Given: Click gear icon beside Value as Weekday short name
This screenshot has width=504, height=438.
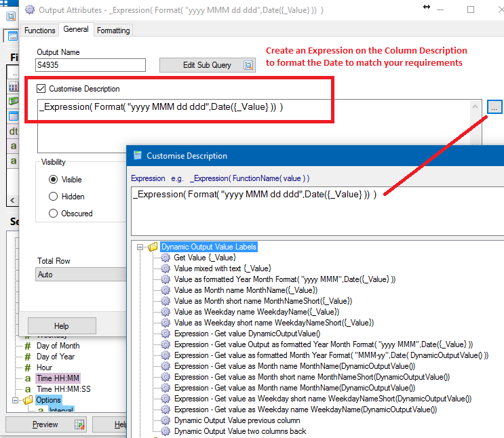Looking at the screenshot, I should point(166,323).
